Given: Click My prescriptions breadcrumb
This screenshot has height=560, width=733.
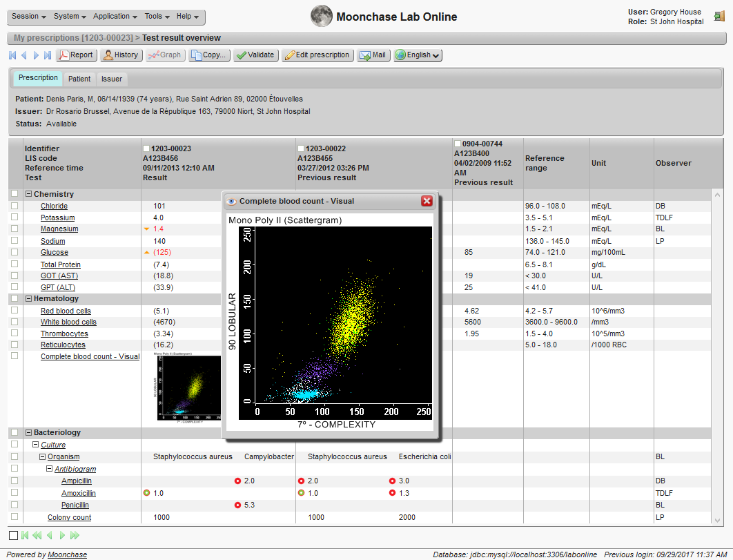Looking at the screenshot, I should click(x=73, y=38).
